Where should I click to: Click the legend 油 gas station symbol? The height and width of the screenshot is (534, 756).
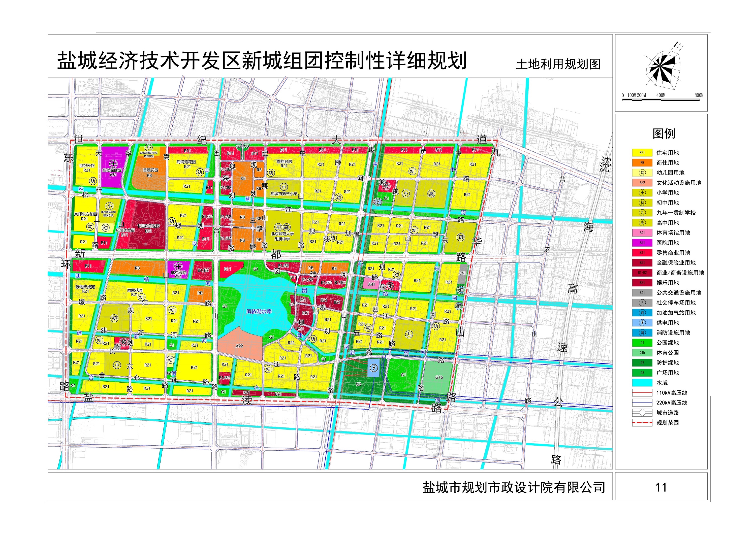(642, 313)
